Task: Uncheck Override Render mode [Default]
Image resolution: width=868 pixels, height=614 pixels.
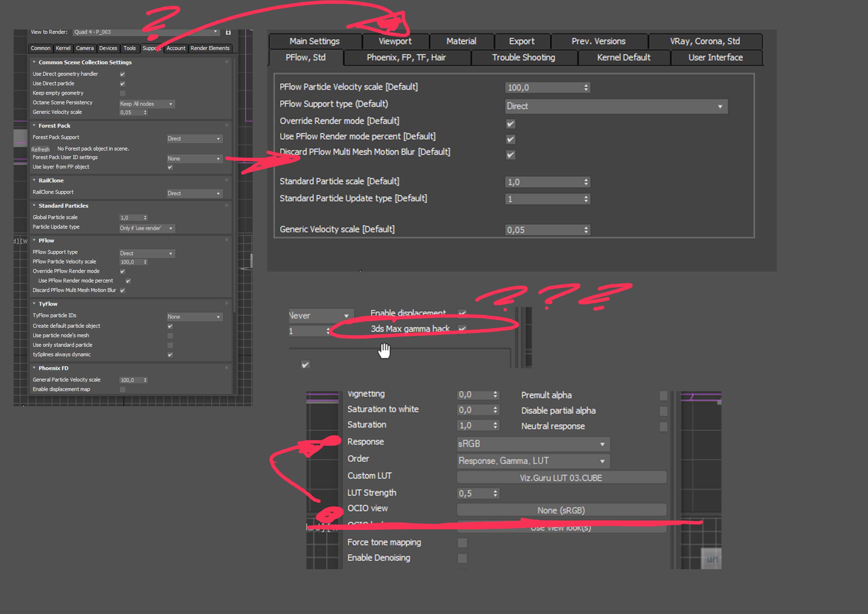Action: [x=510, y=124]
